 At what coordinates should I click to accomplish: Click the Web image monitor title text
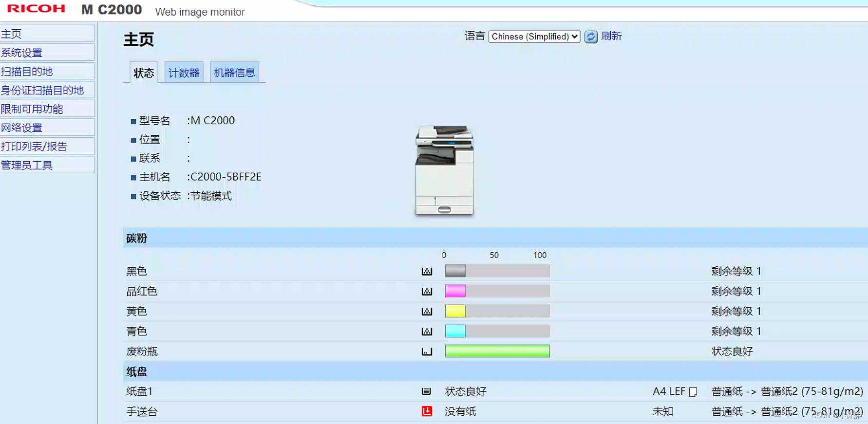point(200,12)
